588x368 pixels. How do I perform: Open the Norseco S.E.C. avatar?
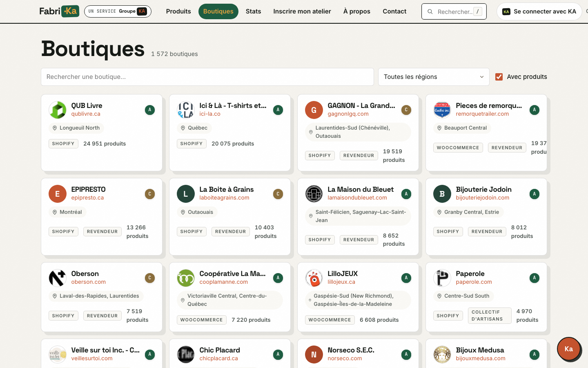click(x=314, y=355)
